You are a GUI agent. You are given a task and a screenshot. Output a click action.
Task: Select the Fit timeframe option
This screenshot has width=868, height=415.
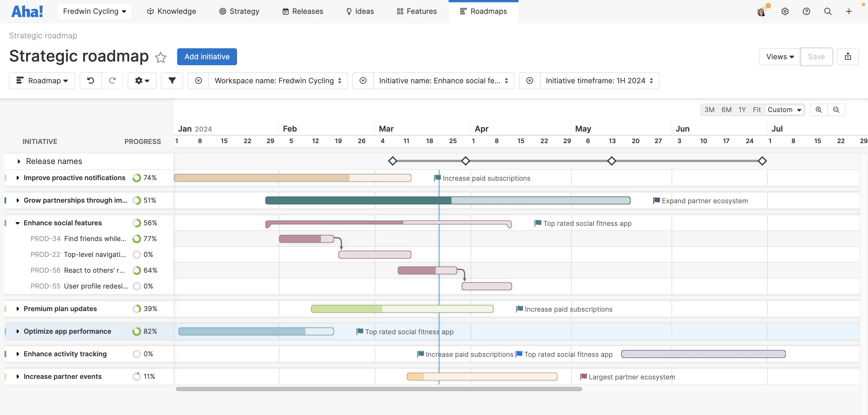pyautogui.click(x=757, y=109)
